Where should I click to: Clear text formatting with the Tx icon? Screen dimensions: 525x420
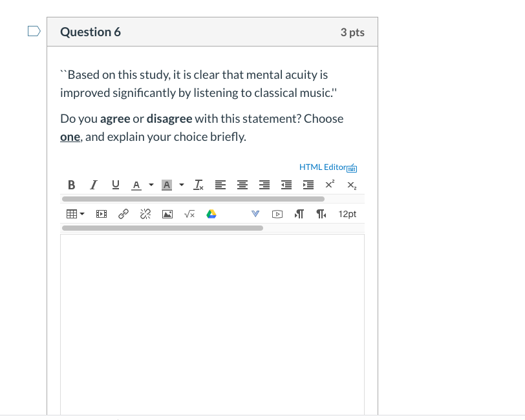(198, 185)
